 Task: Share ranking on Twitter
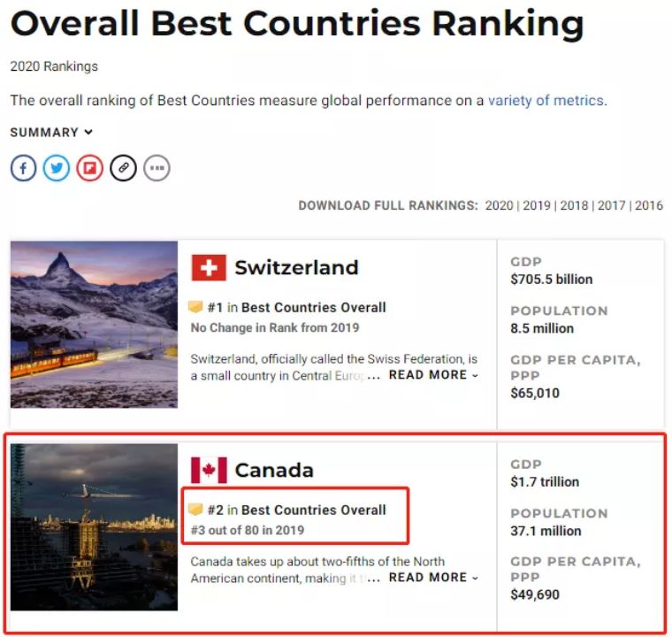tap(57, 167)
